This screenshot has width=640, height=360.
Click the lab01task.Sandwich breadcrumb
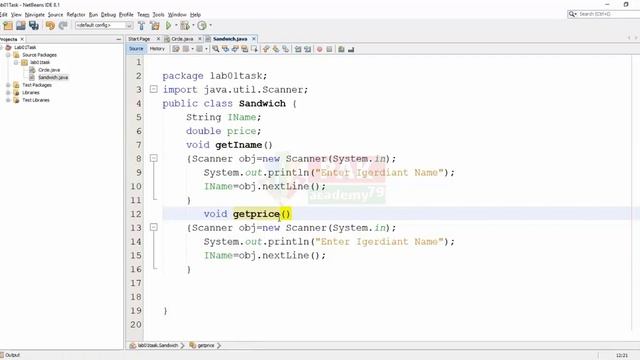tap(158, 345)
